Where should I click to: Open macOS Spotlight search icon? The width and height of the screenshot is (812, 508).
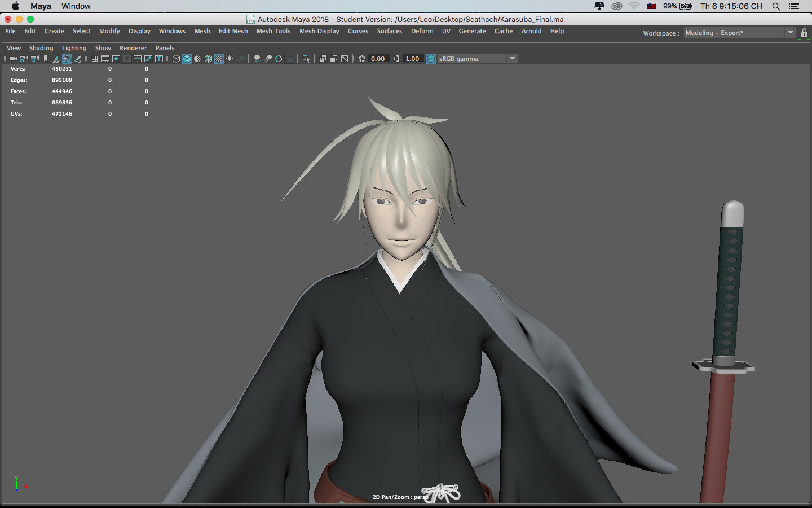776,6
